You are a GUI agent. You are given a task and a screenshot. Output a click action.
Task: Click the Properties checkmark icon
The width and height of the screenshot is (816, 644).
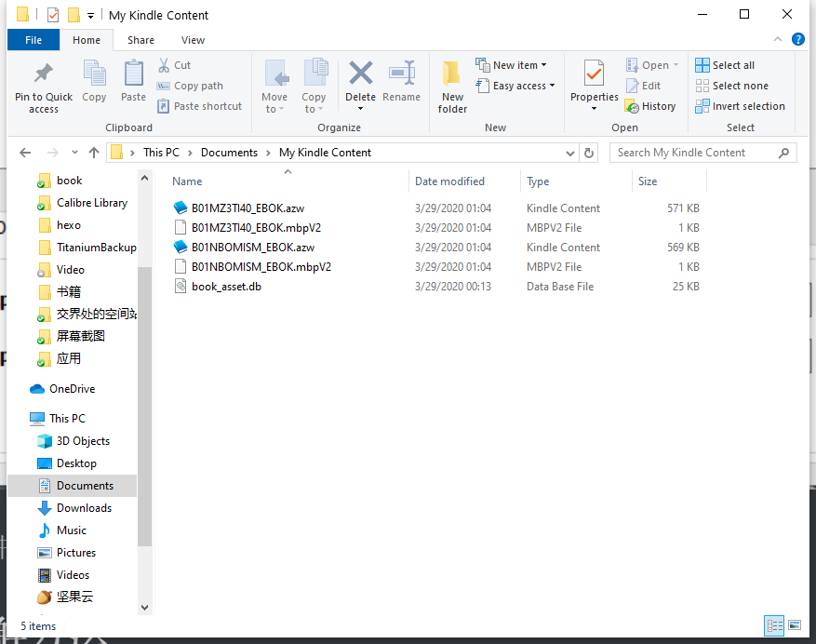coord(594,74)
